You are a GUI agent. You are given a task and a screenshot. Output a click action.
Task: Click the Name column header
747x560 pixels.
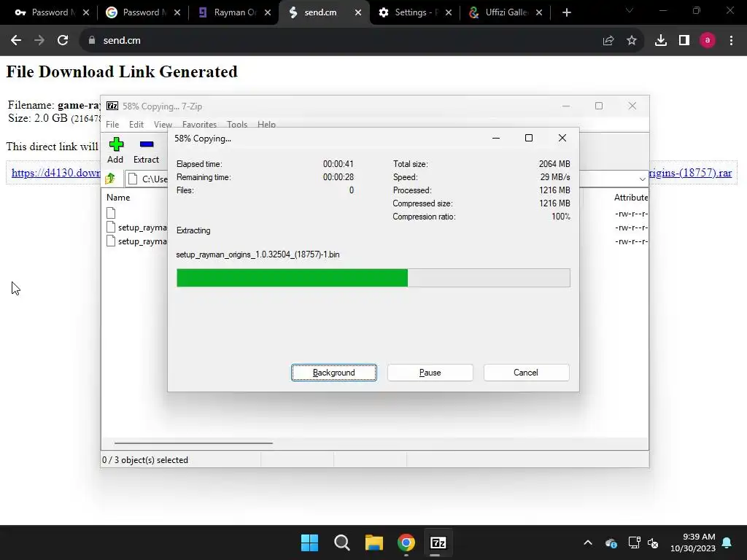tap(118, 198)
